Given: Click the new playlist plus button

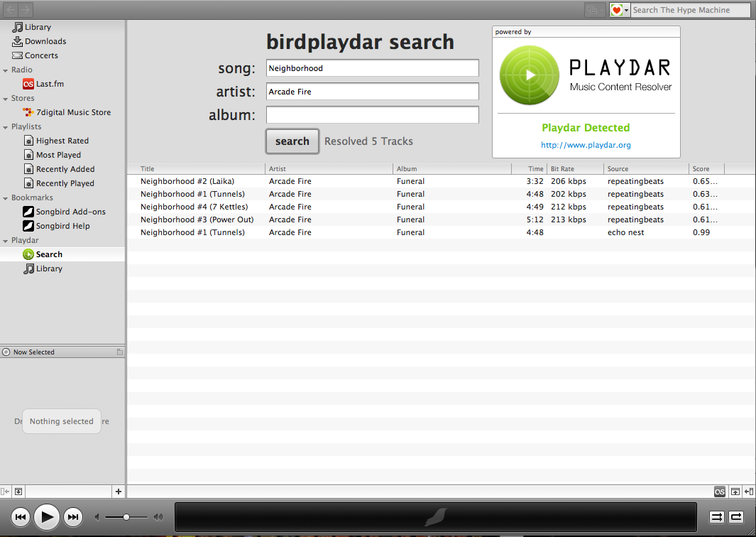Looking at the screenshot, I should (118, 492).
